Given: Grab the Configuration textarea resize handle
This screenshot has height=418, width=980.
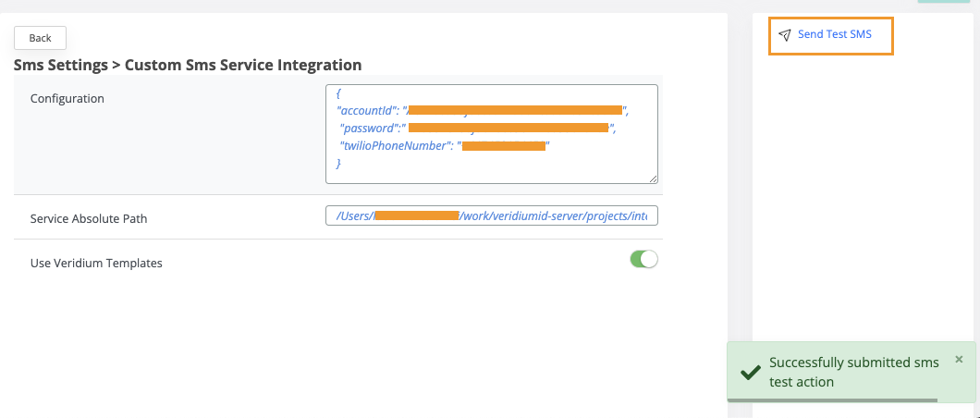Looking at the screenshot, I should point(653,179).
